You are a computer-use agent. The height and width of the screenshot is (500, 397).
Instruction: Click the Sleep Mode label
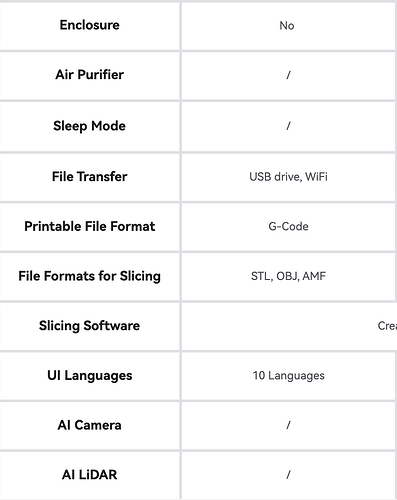[x=89, y=126]
